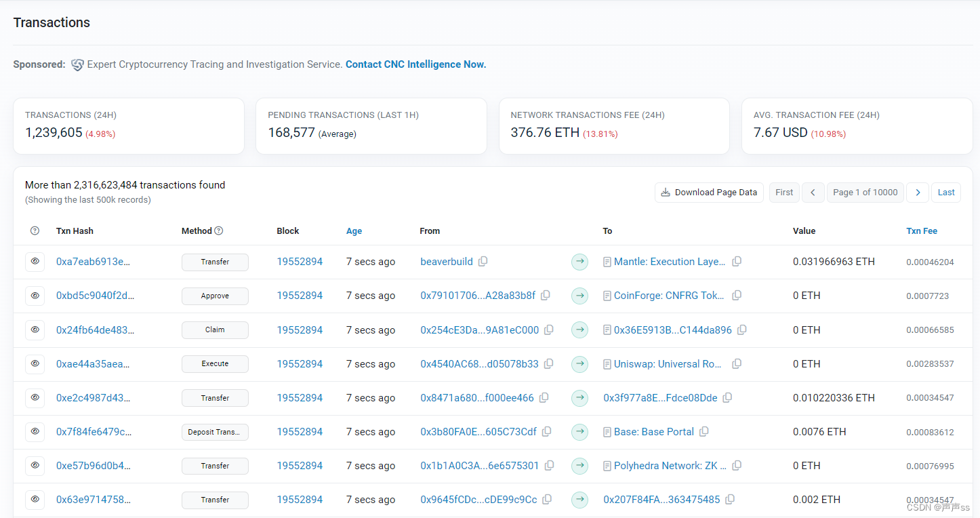Click the 1,239,605 transactions count

54,133
